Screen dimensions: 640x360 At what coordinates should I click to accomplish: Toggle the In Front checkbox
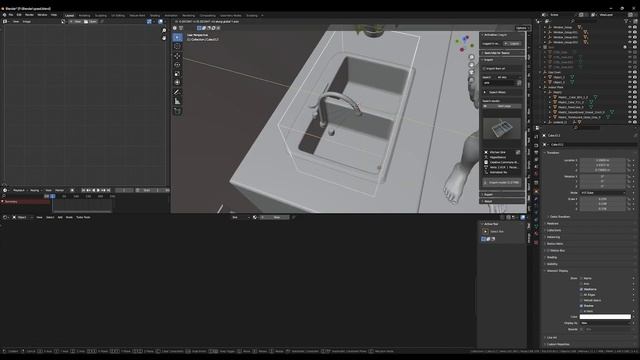[581, 311]
